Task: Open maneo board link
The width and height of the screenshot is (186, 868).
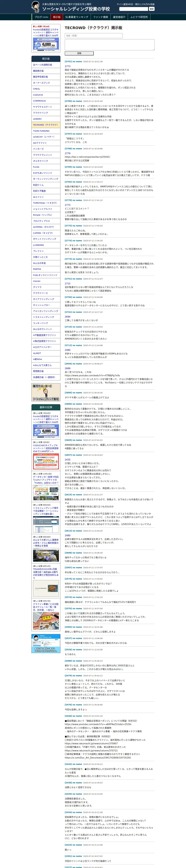Action: (46, 281)
